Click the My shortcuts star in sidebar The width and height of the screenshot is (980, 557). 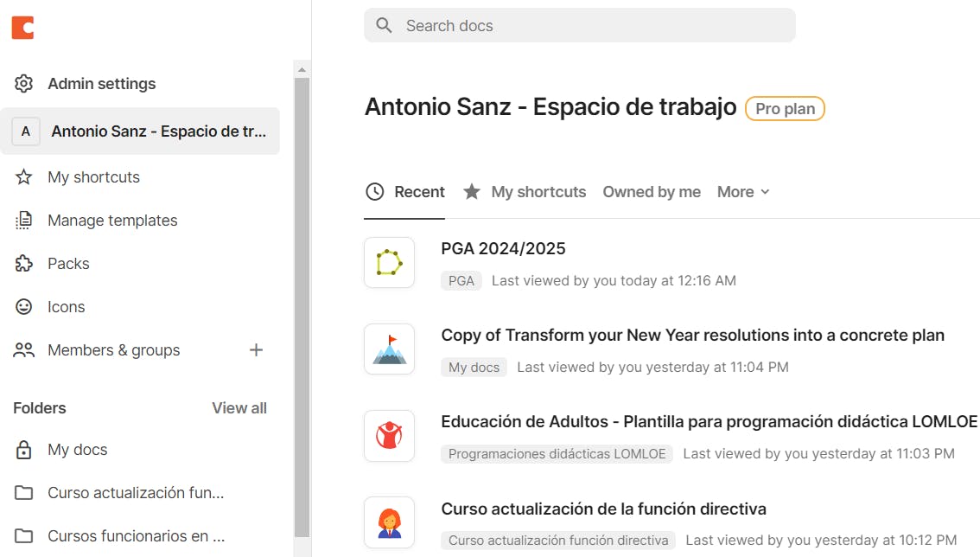23,177
